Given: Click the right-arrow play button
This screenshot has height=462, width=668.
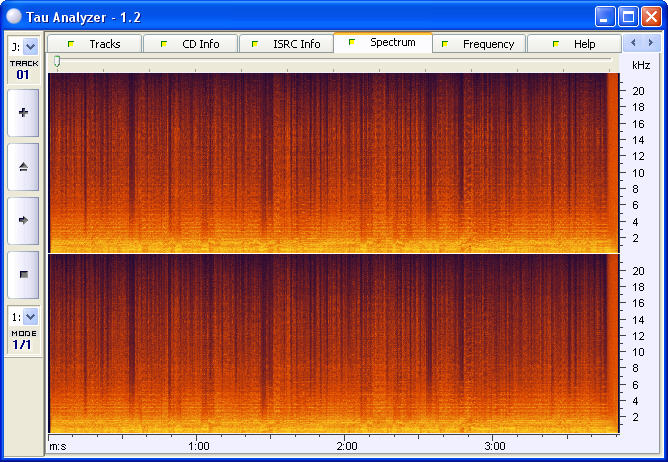Looking at the screenshot, I should point(23,219).
